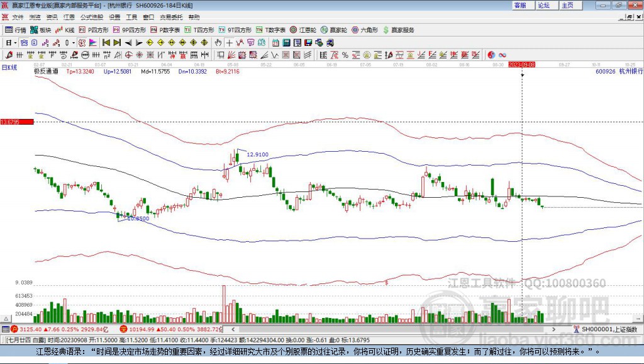Expand the 日 period dropdown arrow
Viewport: 644px width, 364px height.
[15, 43]
